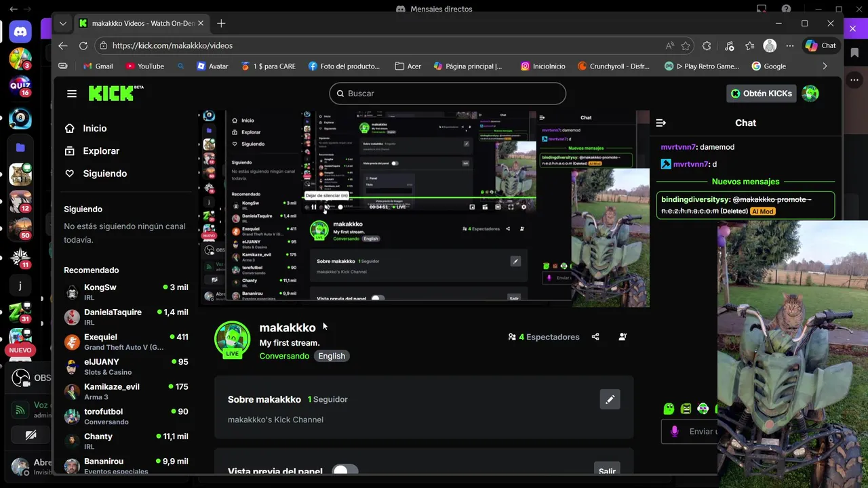Viewport: 868px width, 488px height.
Task: Open the 8-ball server in Discord
Action: pos(20,119)
